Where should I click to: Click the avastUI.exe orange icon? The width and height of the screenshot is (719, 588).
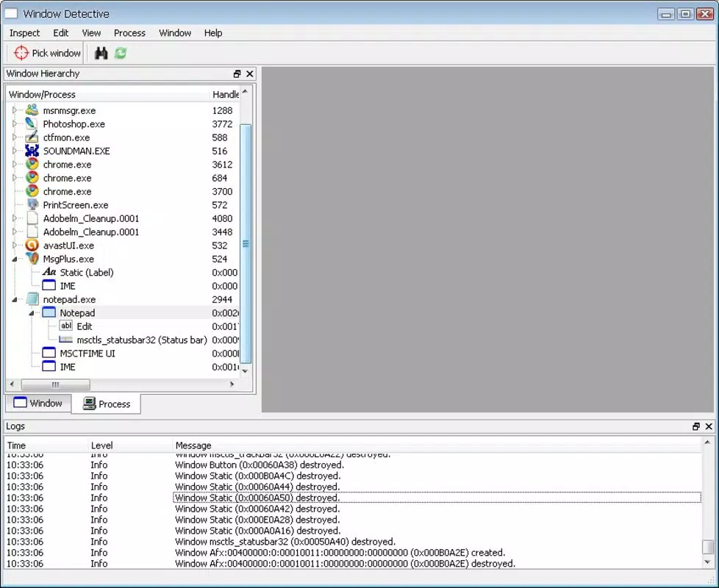point(32,245)
